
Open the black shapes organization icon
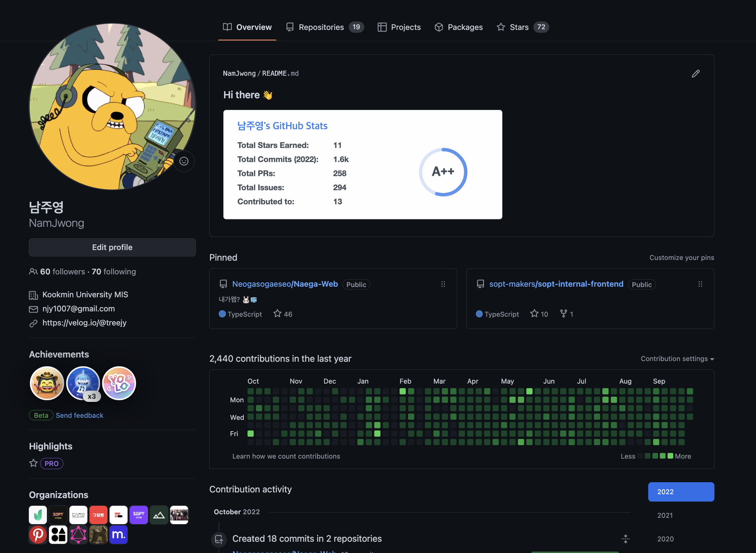click(58, 535)
